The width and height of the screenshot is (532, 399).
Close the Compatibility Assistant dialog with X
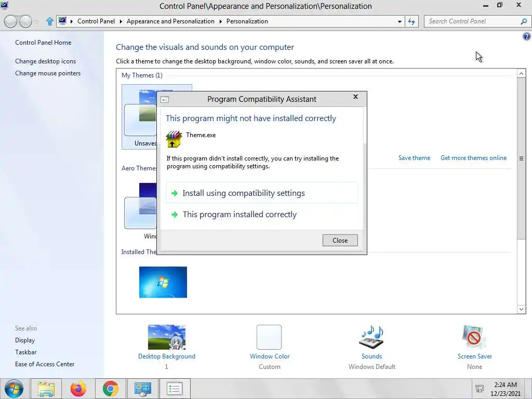[355, 97]
